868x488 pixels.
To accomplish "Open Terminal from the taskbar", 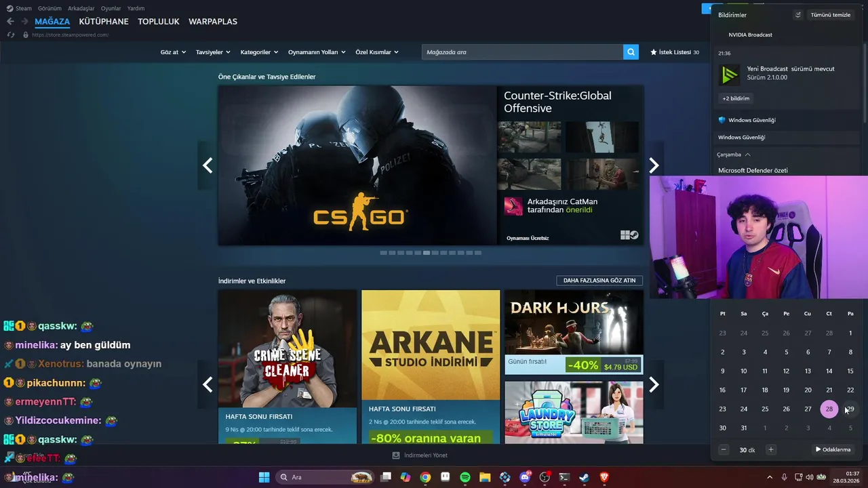I will [564, 477].
